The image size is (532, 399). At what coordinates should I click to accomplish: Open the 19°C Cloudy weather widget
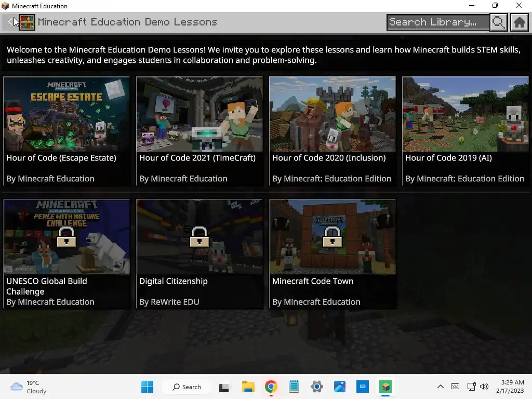pyautogui.click(x=28, y=387)
